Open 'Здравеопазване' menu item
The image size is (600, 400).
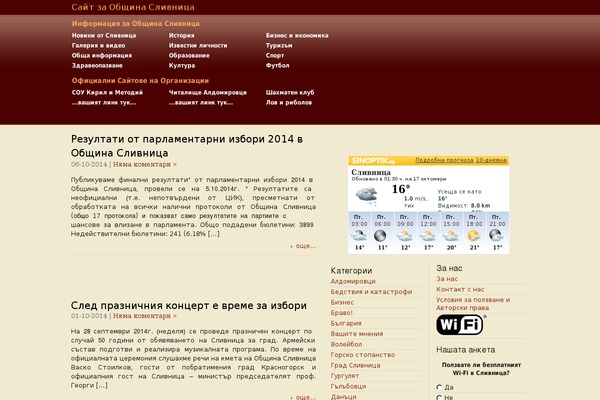coord(97,65)
